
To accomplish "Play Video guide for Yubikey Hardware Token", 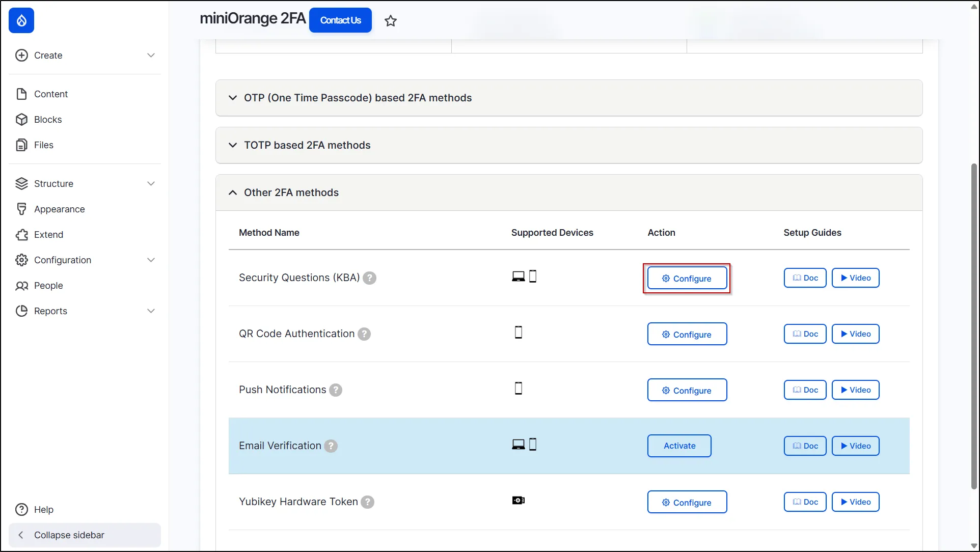I will click(856, 502).
